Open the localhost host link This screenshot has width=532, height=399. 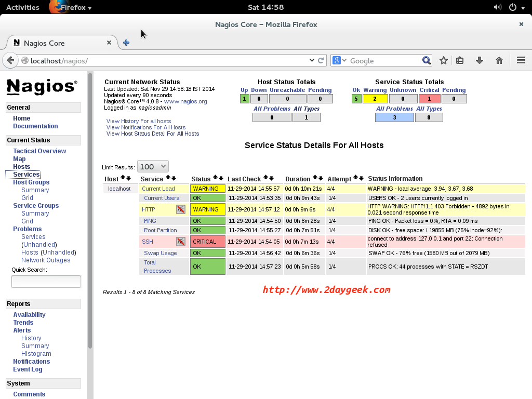(x=119, y=189)
